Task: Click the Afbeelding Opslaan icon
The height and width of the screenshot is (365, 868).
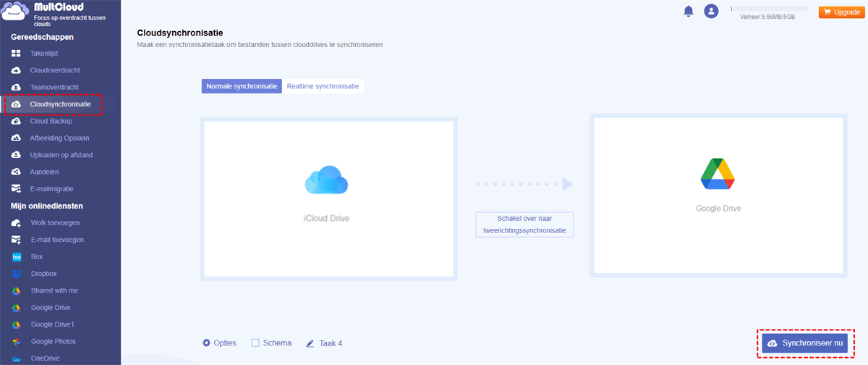Action: (x=17, y=138)
